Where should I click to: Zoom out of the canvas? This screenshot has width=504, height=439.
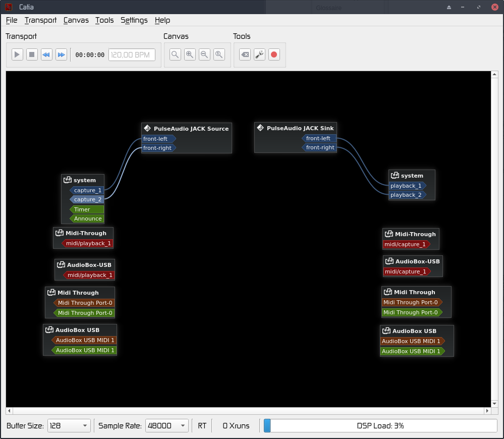coord(204,54)
